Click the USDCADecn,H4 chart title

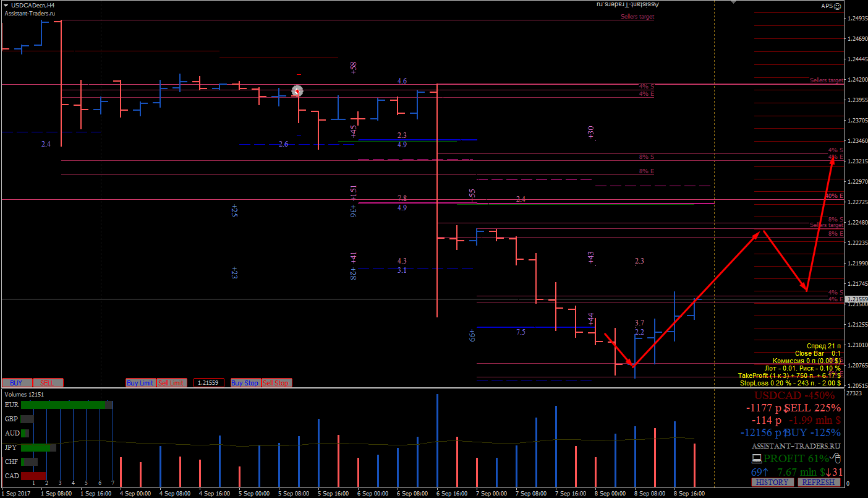pyautogui.click(x=32, y=5)
